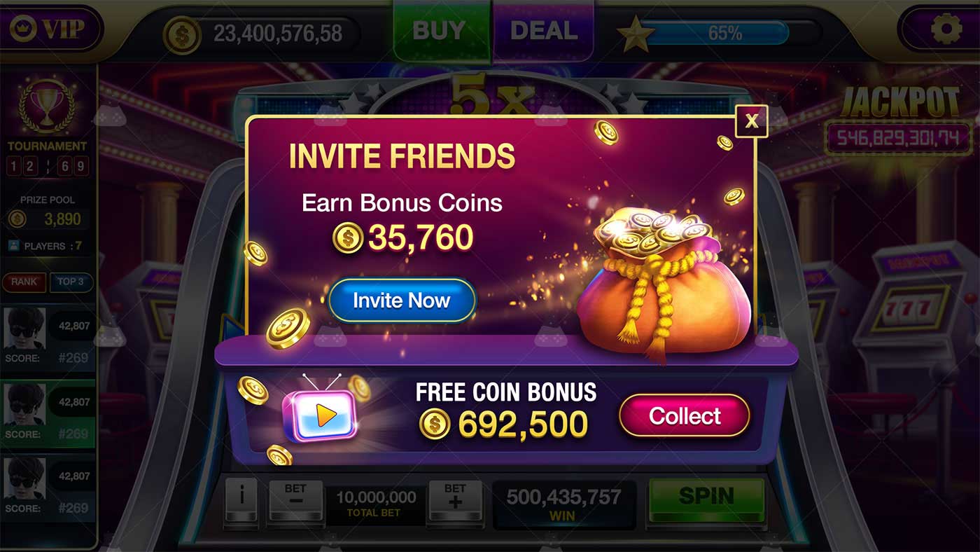Screen dimensions: 980x552
Task: Open the BUY tab at top
Action: click(439, 31)
